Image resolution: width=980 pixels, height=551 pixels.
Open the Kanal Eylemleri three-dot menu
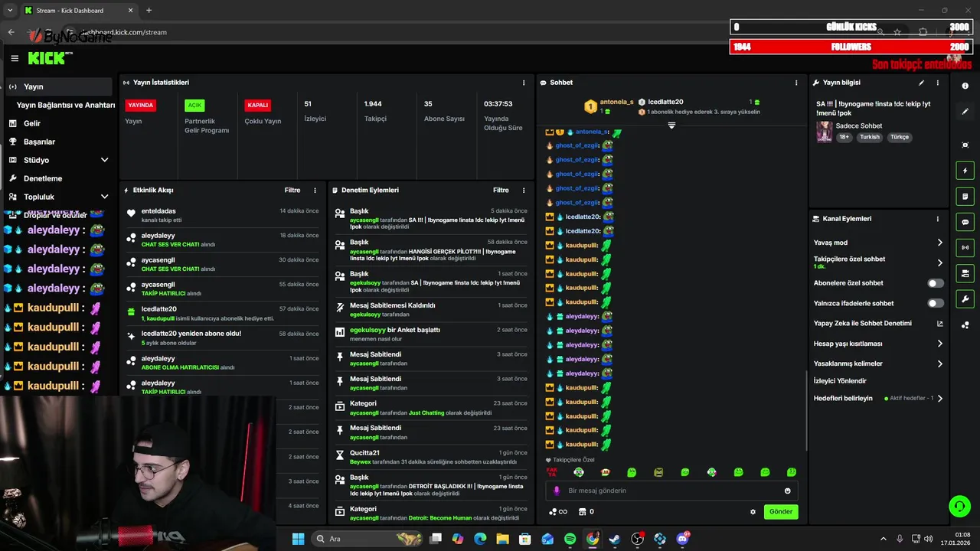pos(937,219)
